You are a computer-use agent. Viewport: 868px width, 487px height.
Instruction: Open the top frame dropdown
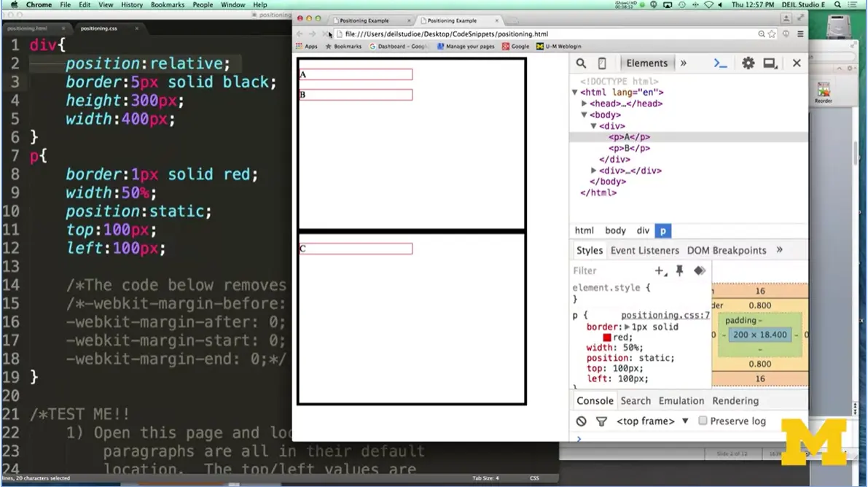coord(652,421)
